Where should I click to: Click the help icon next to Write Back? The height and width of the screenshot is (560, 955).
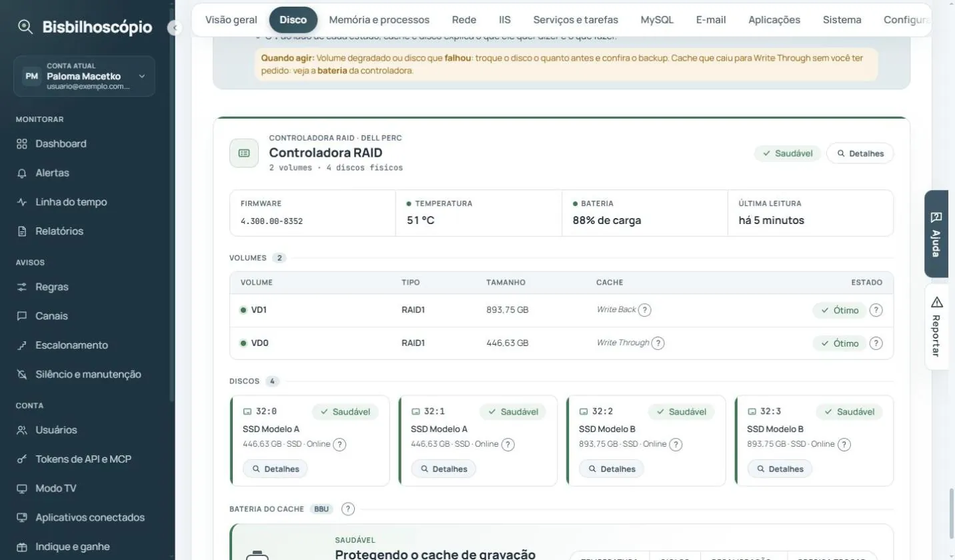point(645,310)
